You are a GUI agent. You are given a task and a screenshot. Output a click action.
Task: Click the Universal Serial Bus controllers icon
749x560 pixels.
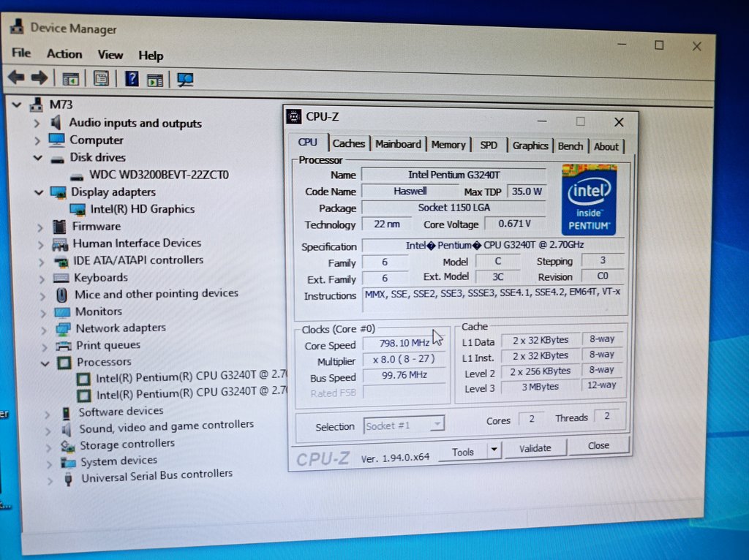click(68, 479)
